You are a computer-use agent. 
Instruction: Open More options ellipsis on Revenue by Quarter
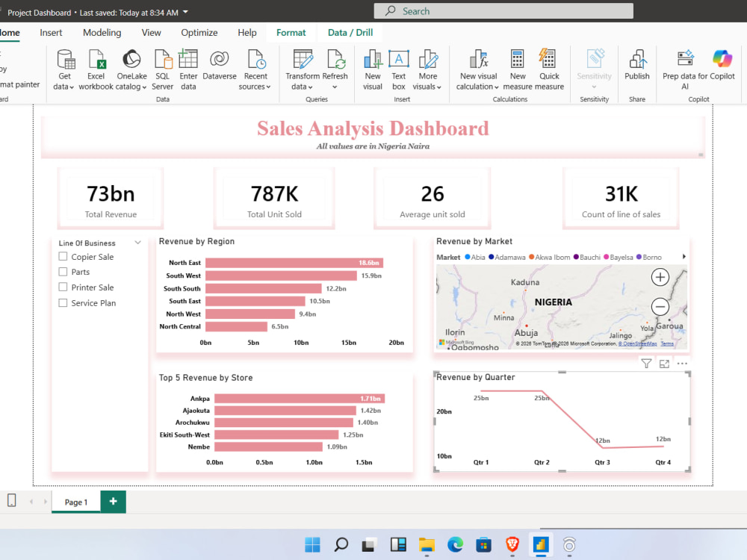point(682,364)
